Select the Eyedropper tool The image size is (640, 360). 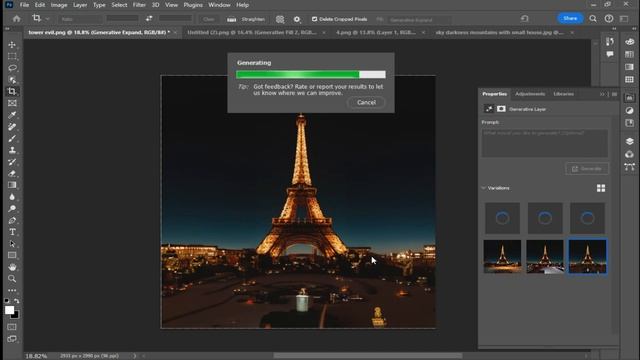(12, 115)
